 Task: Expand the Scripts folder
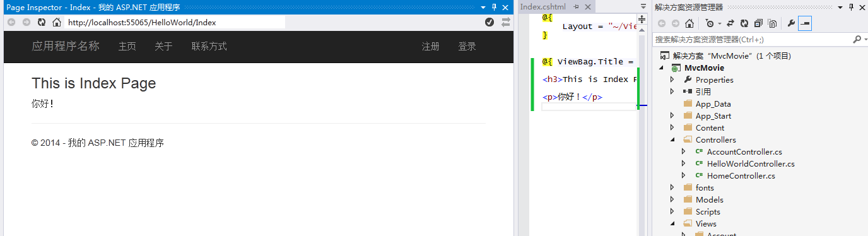672,211
